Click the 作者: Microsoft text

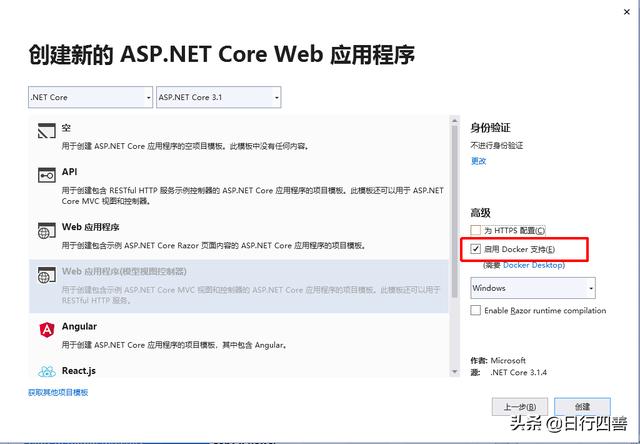click(498, 360)
